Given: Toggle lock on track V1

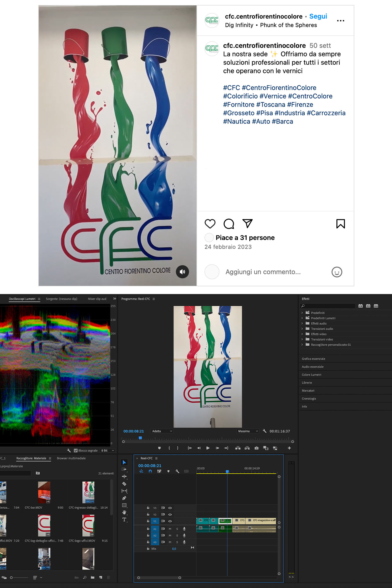Looking at the screenshot, I should pyautogui.click(x=148, y=521).
